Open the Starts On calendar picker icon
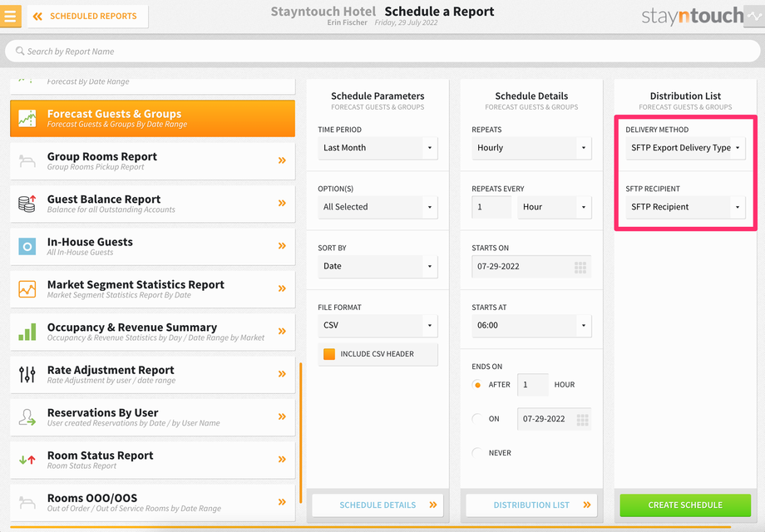This screenshot has width=765, height=532. (x=580, y=267)
